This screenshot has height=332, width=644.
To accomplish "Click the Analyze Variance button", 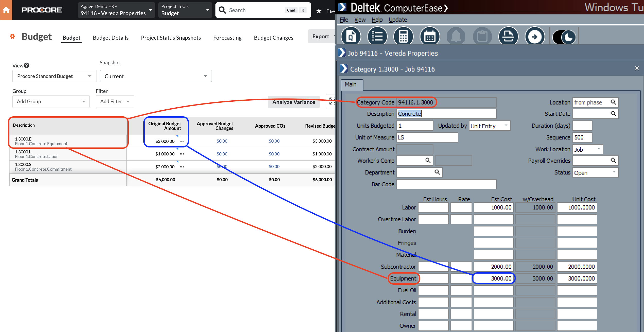I will click(294, 102).
